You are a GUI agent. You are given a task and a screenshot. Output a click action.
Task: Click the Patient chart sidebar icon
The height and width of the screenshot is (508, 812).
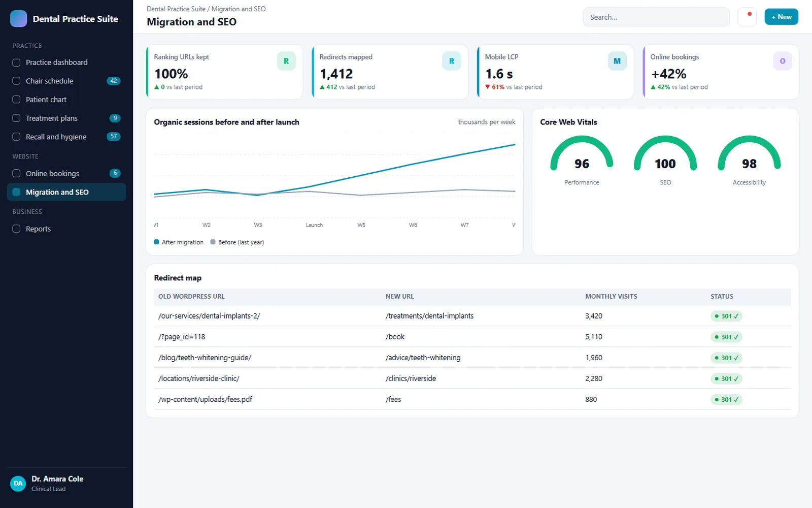(x=16, y=100)
